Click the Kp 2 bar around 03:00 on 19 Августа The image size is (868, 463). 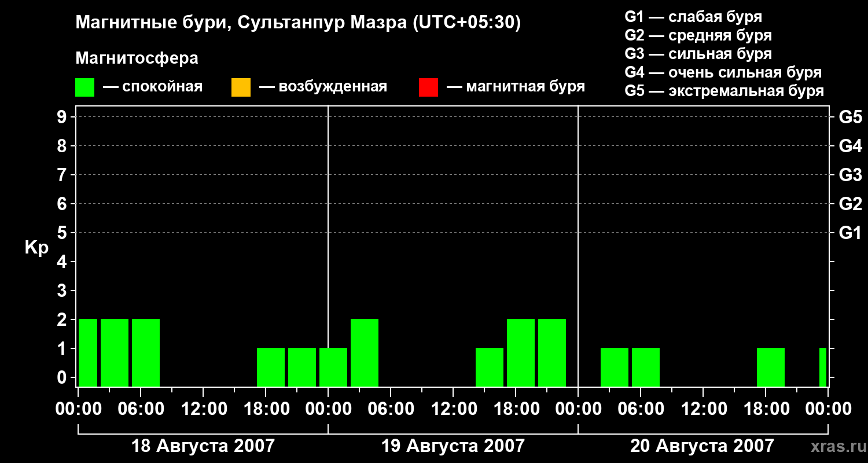(x=365, y=352)
